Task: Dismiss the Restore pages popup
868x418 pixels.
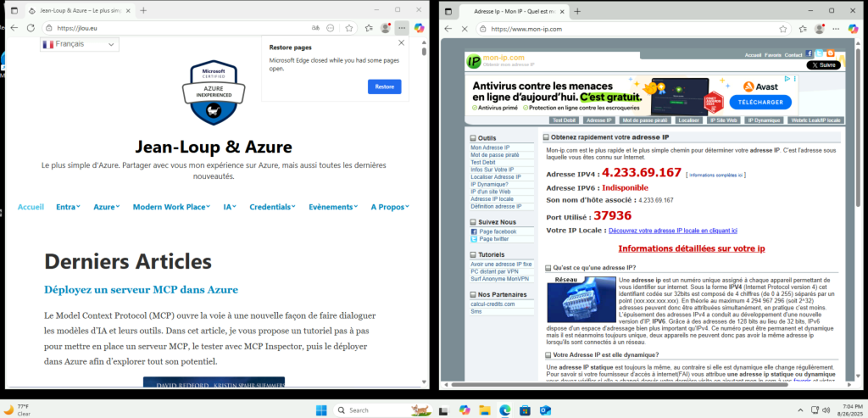Action: click(x=401, y=42)
